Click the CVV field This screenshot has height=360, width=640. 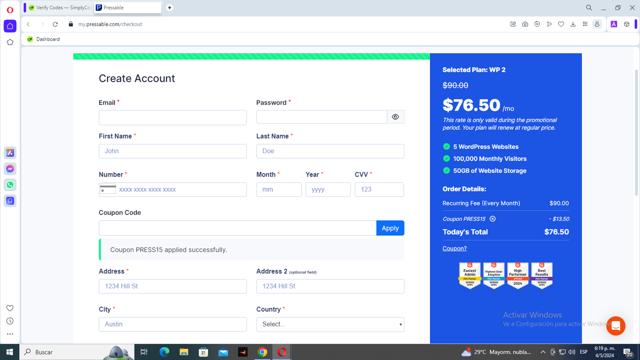click(379, 189)
